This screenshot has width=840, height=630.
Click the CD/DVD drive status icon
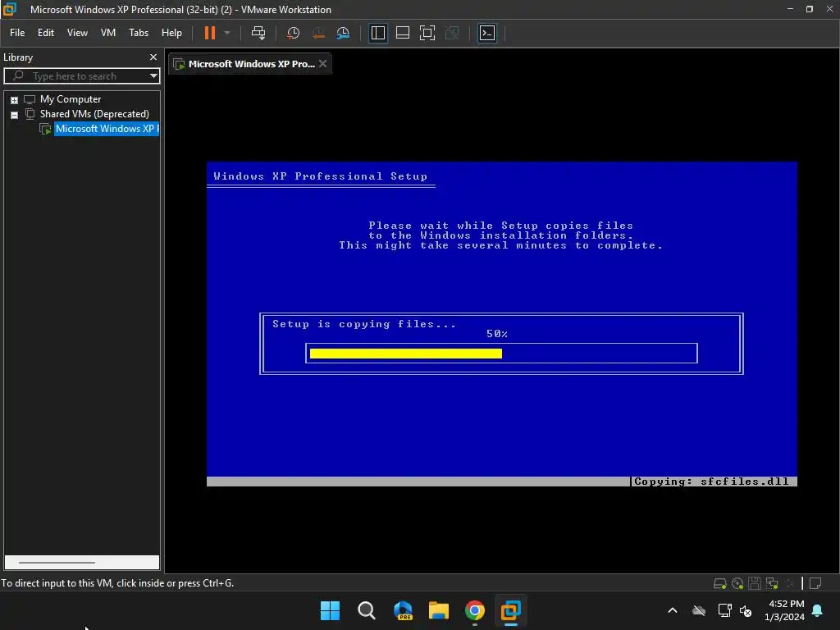pyautogui.click(x=737, y=583)
